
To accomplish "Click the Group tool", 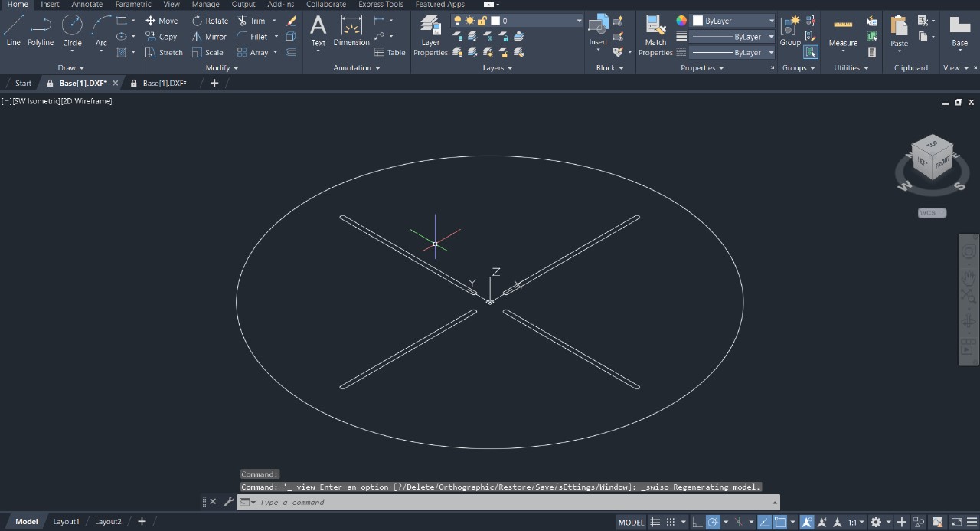I will pos(790,31).
